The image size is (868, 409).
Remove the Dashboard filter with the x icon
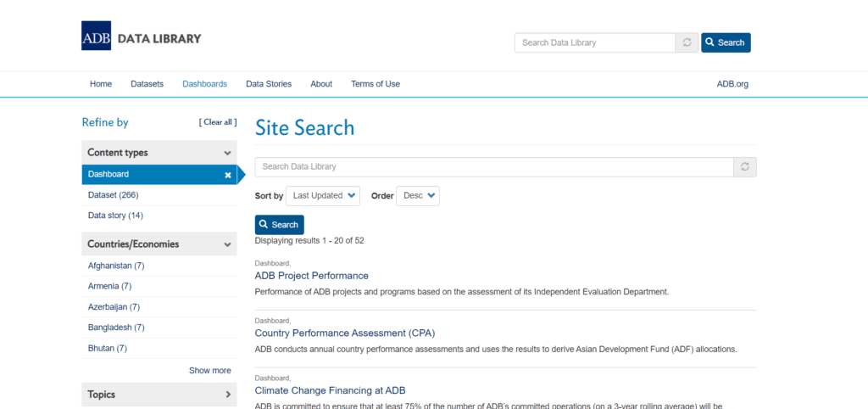click(x=227, y=175)
